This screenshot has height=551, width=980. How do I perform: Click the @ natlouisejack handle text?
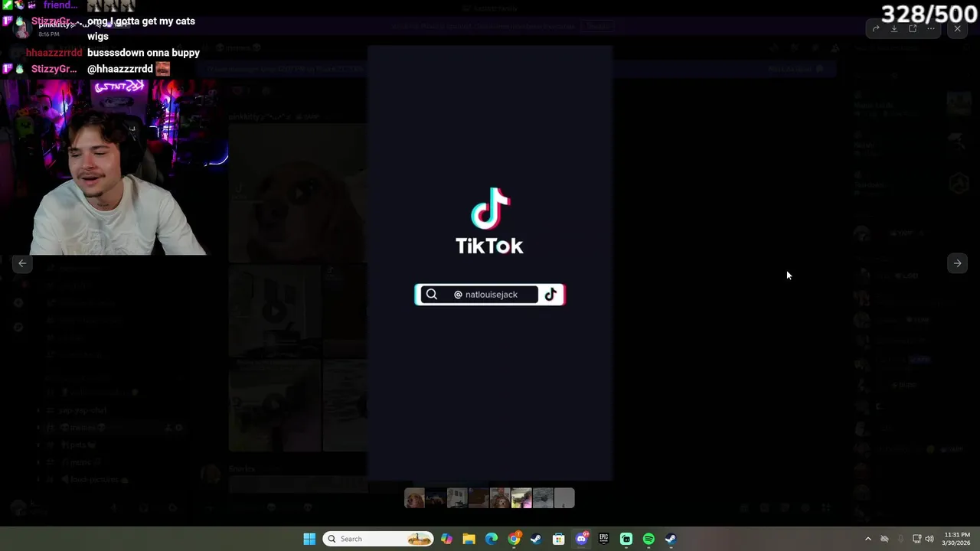tap(486, 295)
